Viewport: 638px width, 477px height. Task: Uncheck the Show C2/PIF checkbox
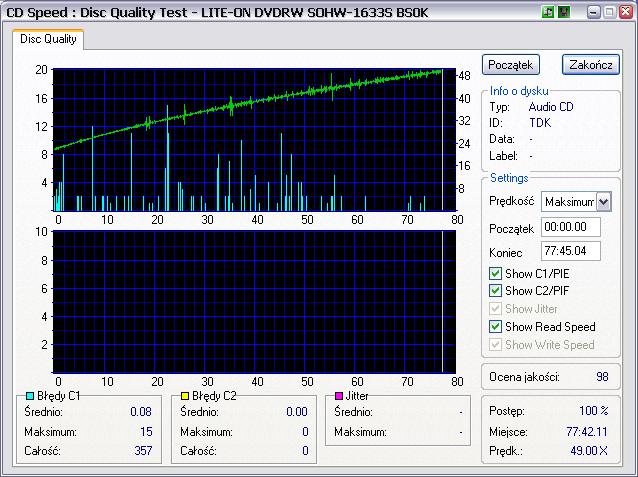pyautogui.click(x=495, y=291)
